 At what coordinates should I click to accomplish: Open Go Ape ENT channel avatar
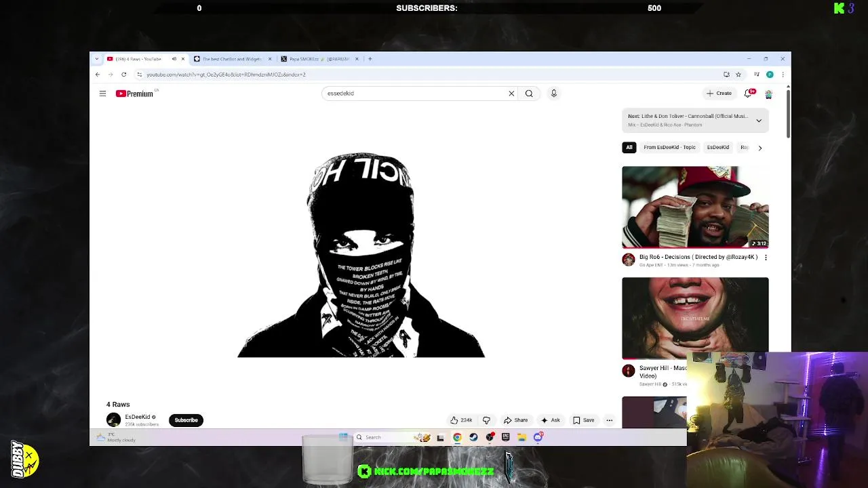click(x=629, y=260)
